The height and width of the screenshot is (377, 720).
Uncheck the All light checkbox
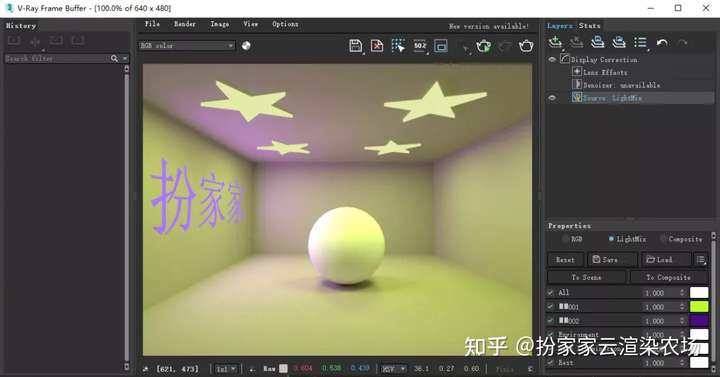tap(551, 292)
